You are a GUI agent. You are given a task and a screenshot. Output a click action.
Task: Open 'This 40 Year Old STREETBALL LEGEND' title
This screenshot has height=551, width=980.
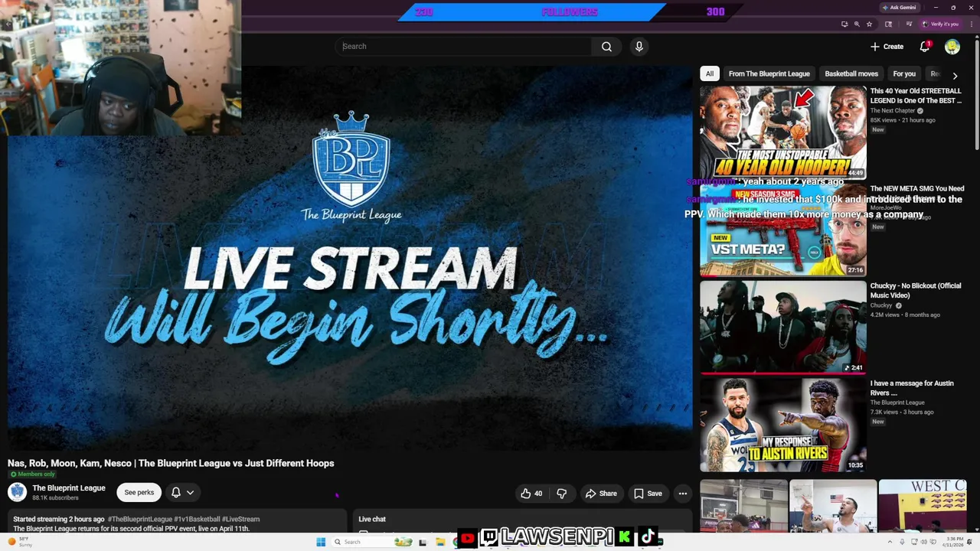tap(916, 96)
